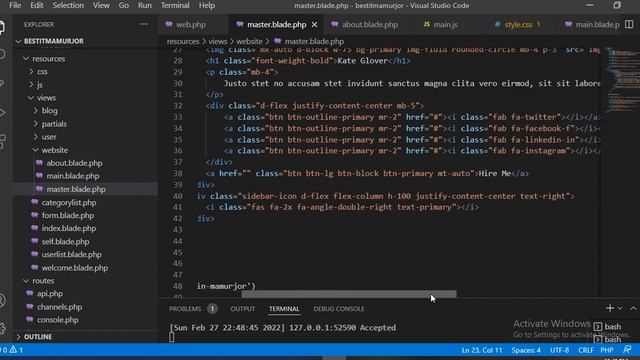Viewport: 640px width, 360px height.
Task: Maximize the panel with up chevron
Action: [633, 309]
